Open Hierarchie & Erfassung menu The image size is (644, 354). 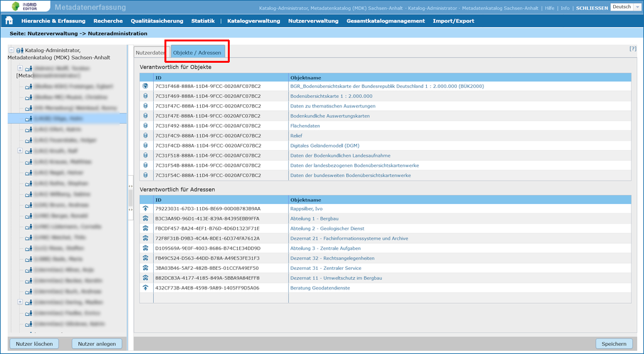(53, 21)
